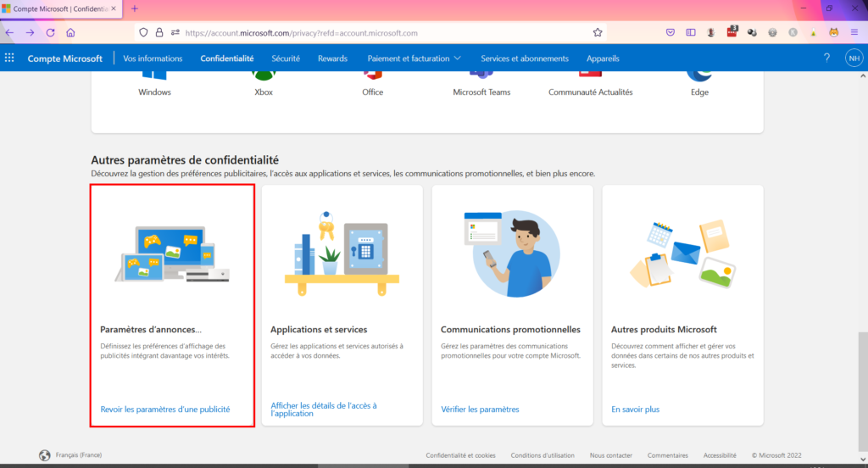Click the Autres produits Microsoft card heading
This screenshot has height=468, width=868.
(x=664, y=329)
